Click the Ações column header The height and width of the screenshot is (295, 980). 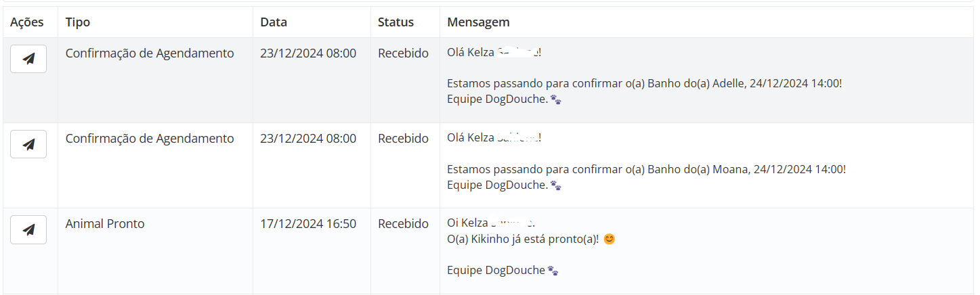click(27, 22)
